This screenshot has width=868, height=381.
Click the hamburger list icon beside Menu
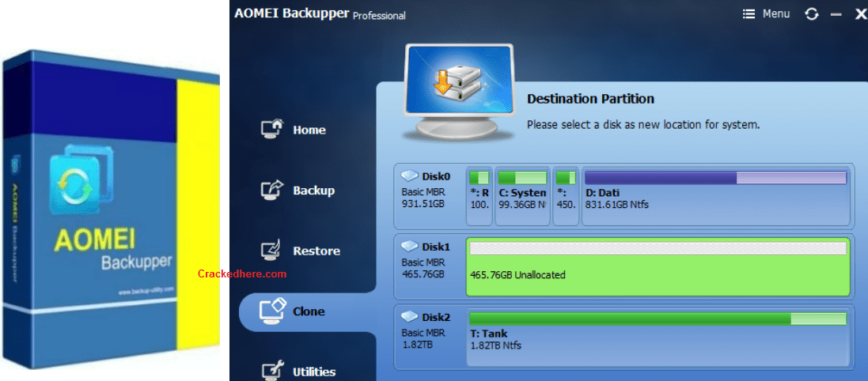[749, 13]
